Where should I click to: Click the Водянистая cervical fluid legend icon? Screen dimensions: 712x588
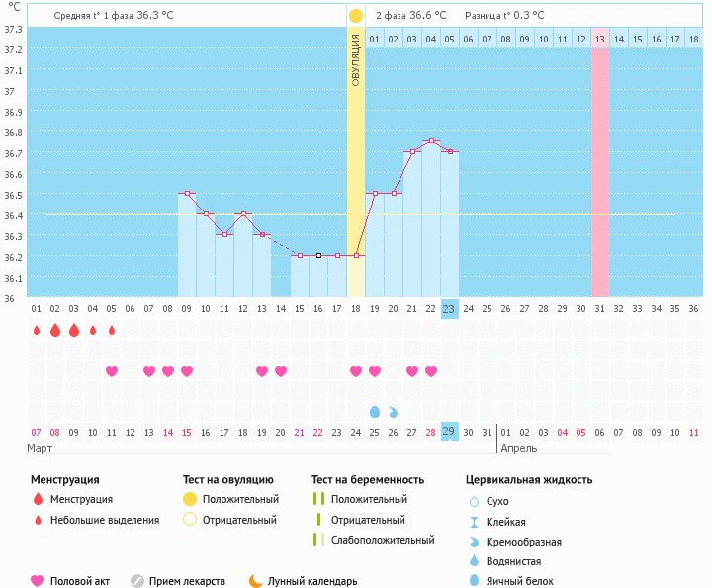(474, 561)
